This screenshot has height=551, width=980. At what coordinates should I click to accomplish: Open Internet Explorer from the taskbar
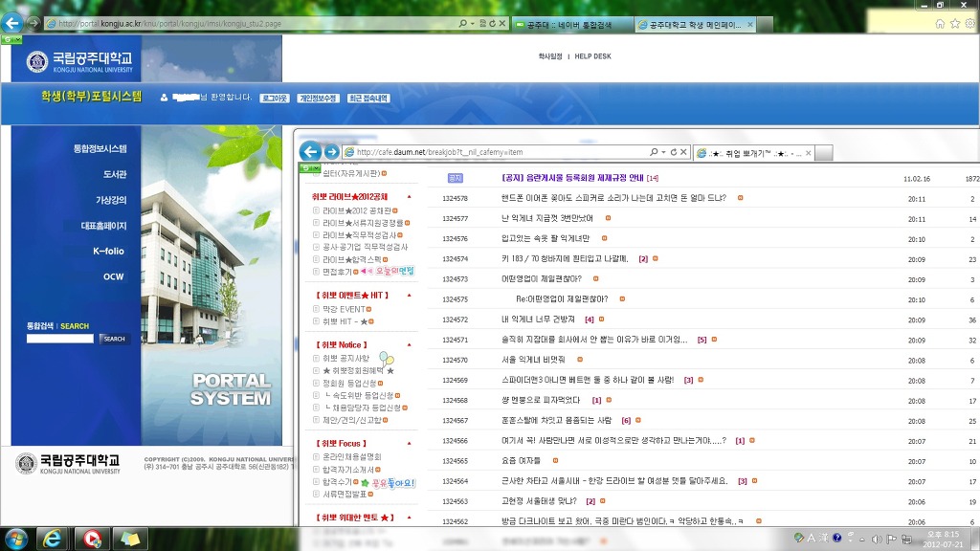[53, 539]
